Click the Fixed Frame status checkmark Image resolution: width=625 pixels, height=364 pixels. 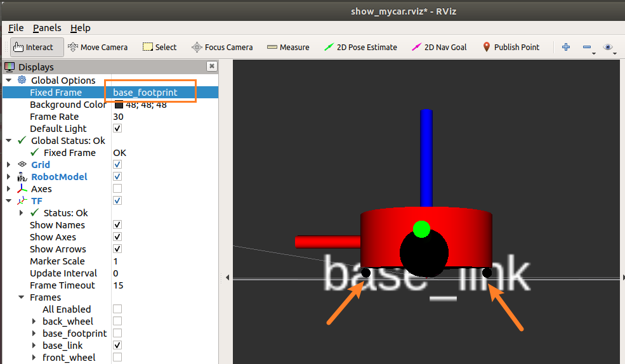[35, 152]
